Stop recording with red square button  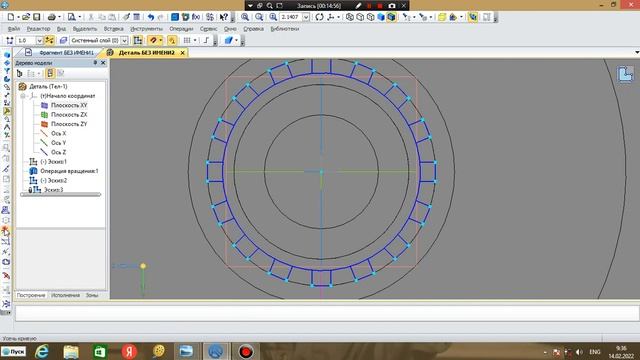click(380, 6)
